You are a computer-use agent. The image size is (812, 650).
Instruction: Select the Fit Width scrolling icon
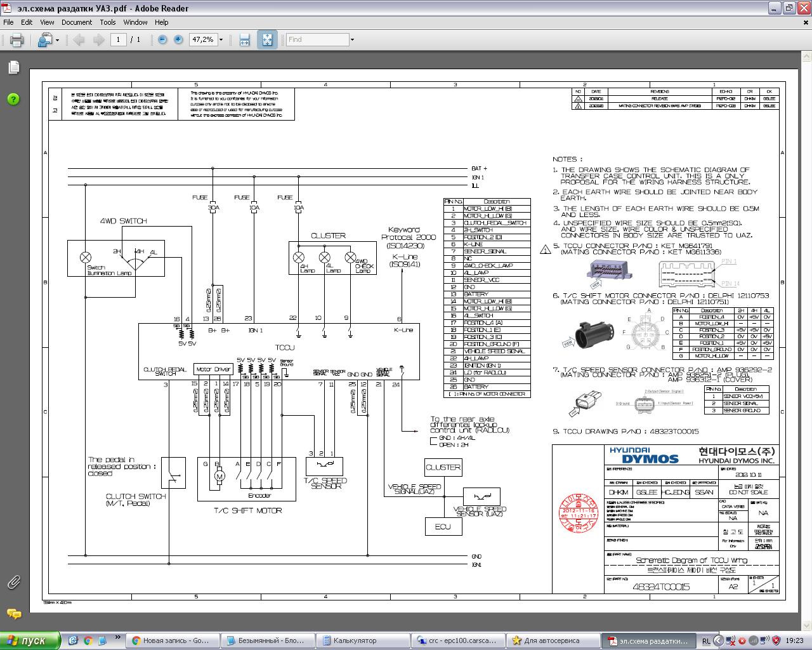(x=244, y=40)
